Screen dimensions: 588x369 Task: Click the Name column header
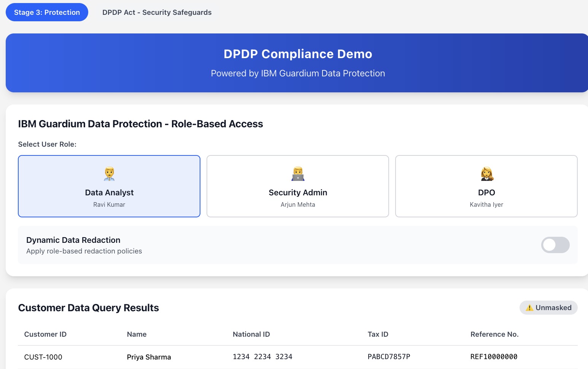[x=137, y=334]
